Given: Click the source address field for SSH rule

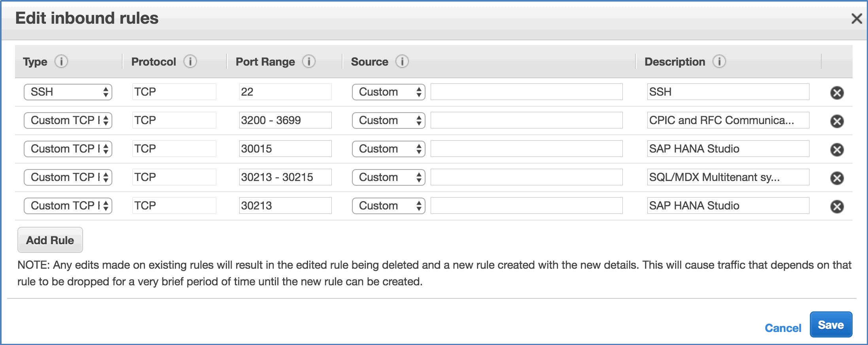Looking at the screenshot, I should 526,92.
